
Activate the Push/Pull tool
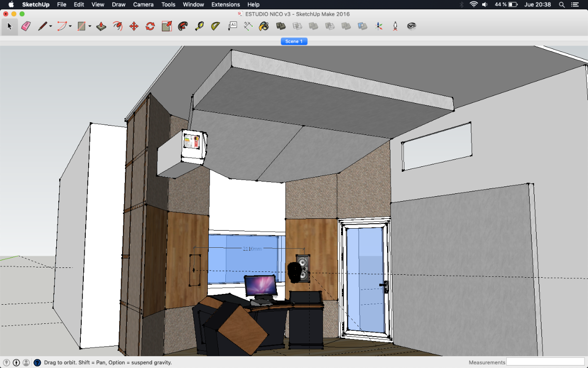point(101,26)
